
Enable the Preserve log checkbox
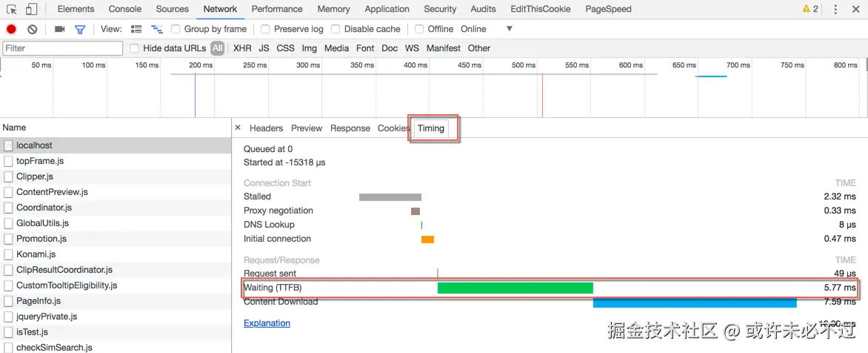coord(265,29)
